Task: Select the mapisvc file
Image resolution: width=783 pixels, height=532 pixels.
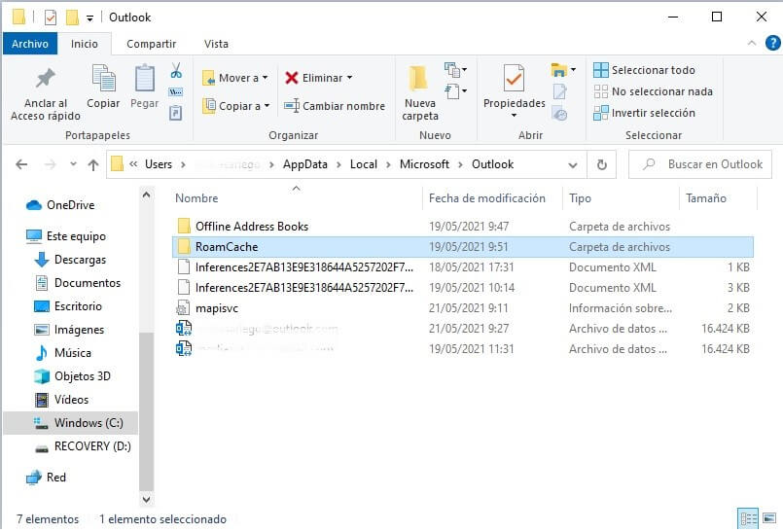Action: 462,308
